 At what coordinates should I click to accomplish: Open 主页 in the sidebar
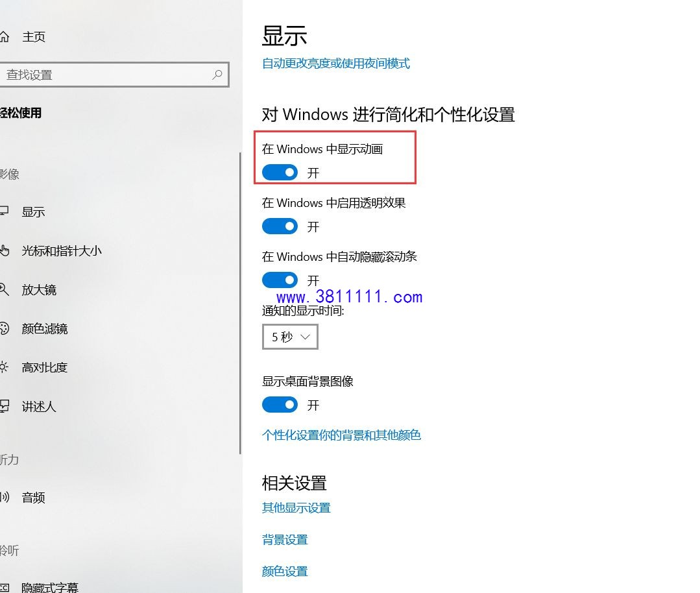pos(34,36)
